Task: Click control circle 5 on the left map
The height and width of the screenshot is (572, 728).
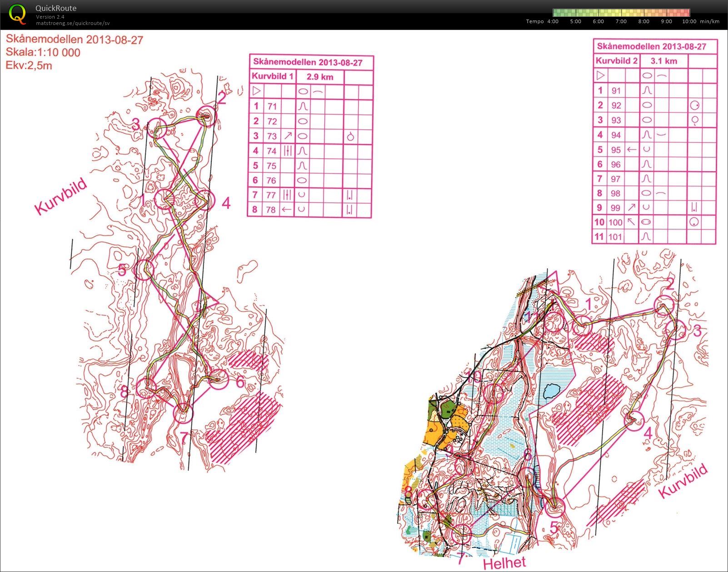Action: pyautogui.click(x=145, y=270)
